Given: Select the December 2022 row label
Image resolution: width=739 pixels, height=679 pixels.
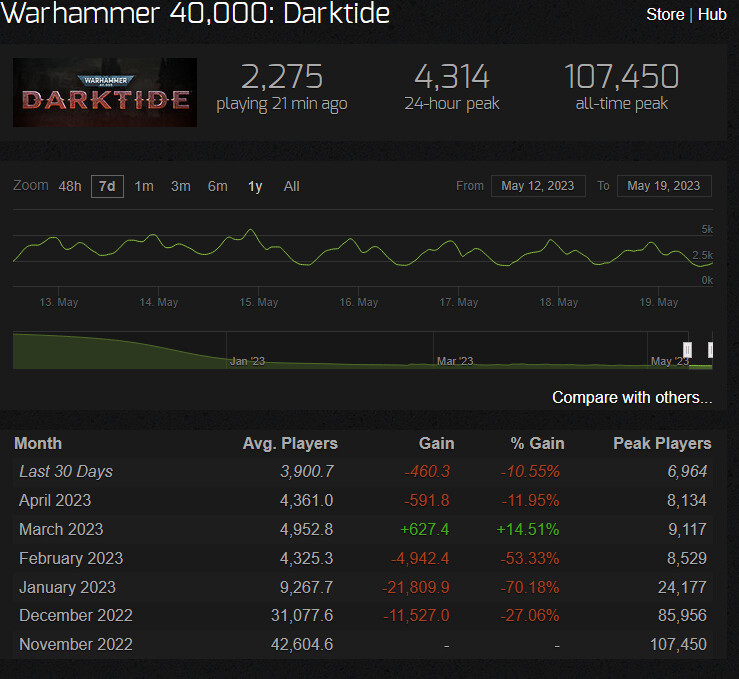Looking at the screenshot, I should point(76,615).
